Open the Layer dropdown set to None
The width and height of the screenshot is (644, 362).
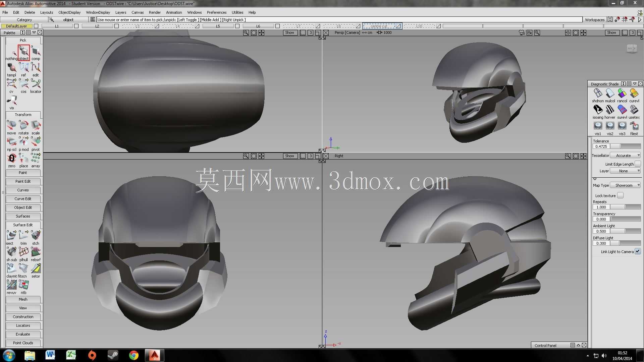(625, 171)
